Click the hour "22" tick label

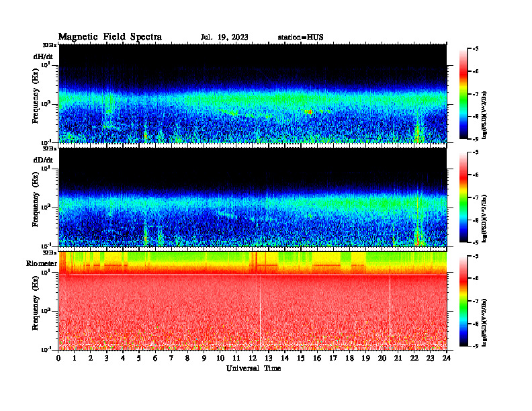(x=414, y=358)
